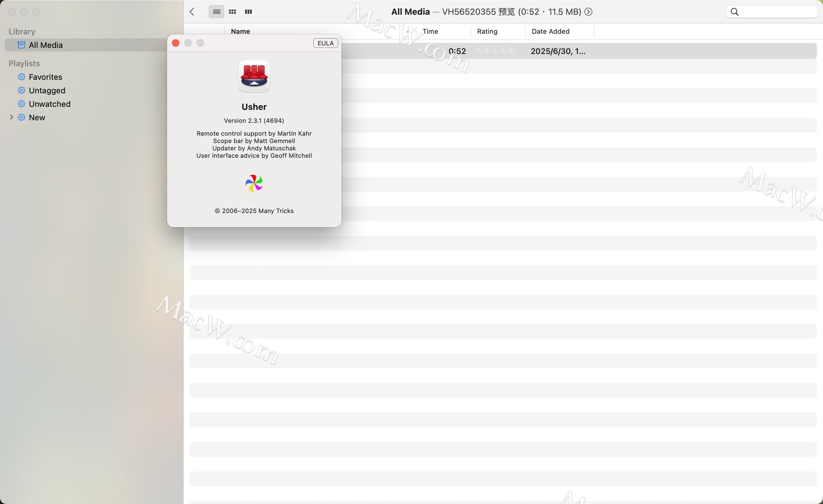Switch to list view mode

[216, 12]
